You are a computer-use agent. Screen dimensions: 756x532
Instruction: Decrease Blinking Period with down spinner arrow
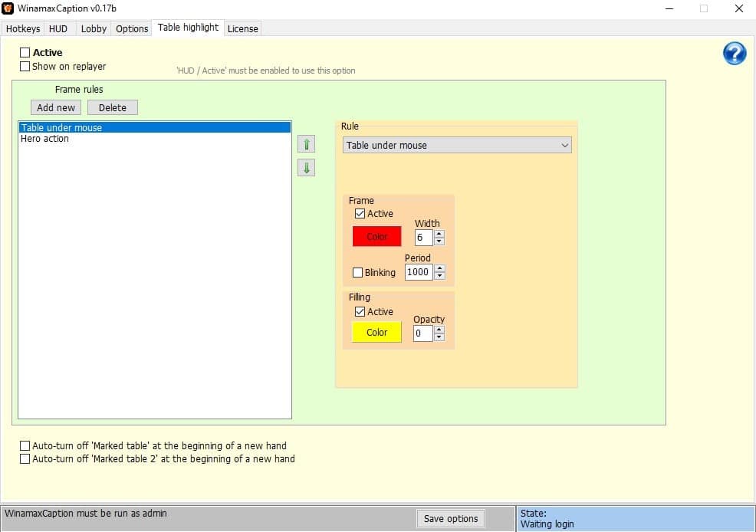pos(439,276)
